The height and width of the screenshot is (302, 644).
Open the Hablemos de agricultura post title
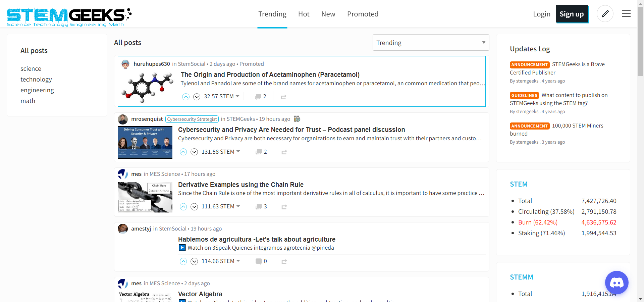257,239
